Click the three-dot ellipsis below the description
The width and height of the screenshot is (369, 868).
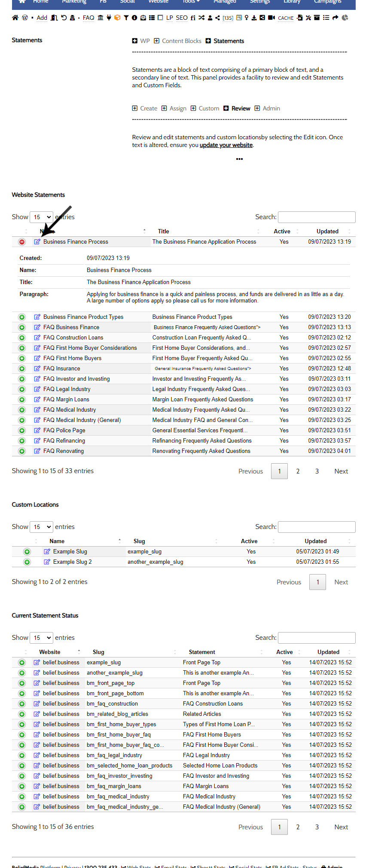click(239, 159)
